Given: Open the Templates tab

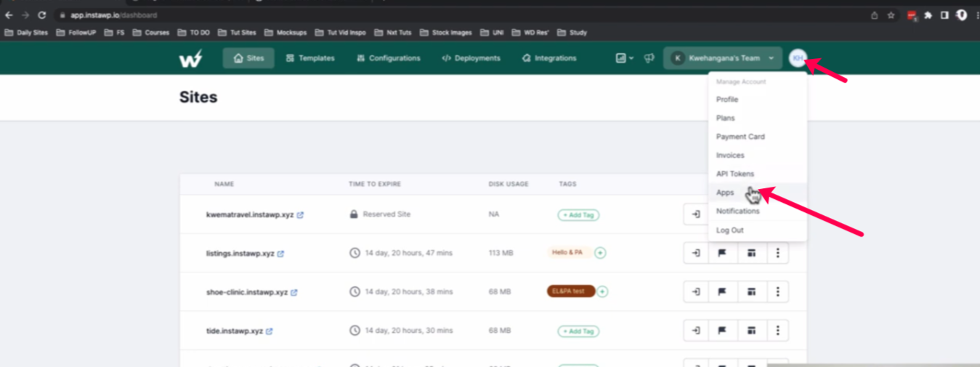Looking at the screenshot, I should click(310, 58).
